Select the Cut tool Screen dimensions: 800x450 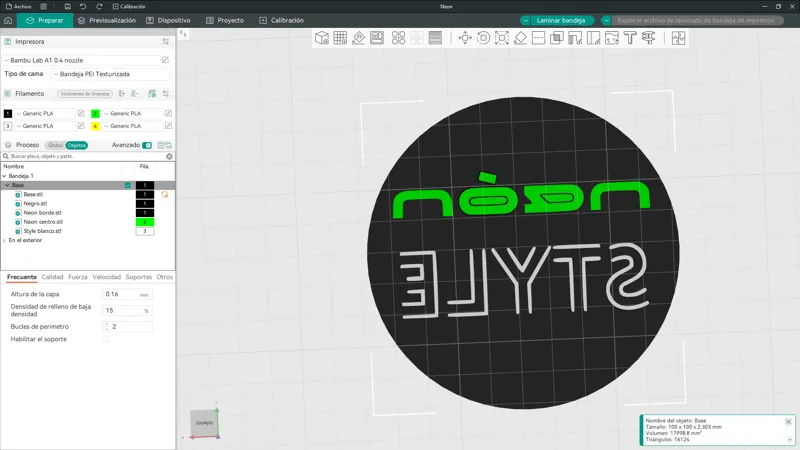tap(538, 38)
